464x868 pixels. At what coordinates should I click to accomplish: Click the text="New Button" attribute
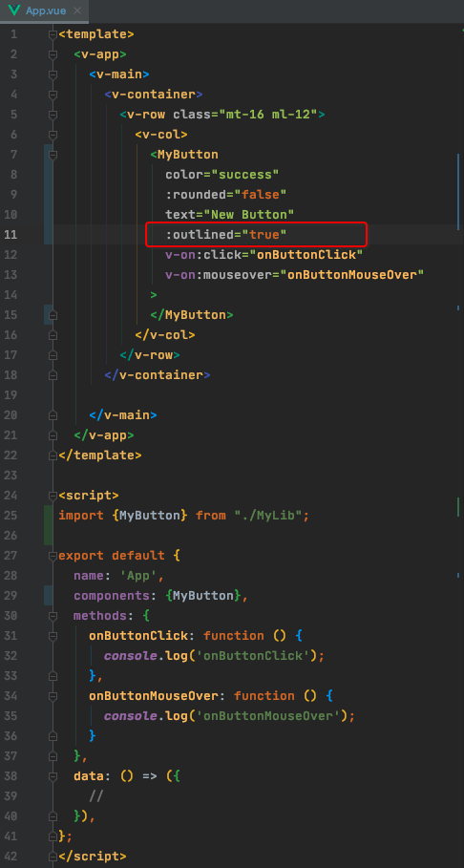click(x=229, y=215)
